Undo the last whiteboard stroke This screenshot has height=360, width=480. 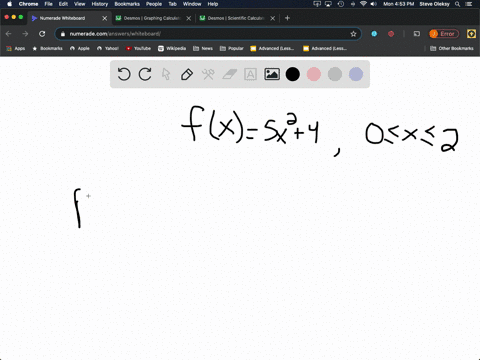click(x=124, y=74)
